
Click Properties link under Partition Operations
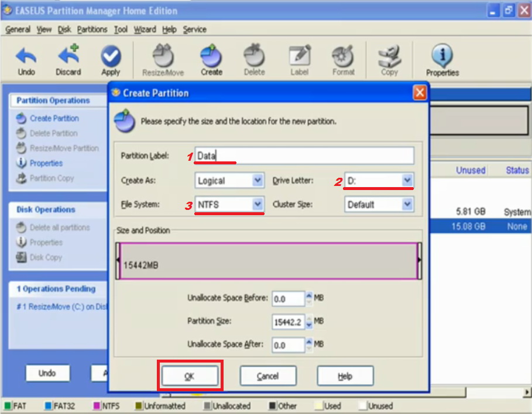(x=46, y=163)
